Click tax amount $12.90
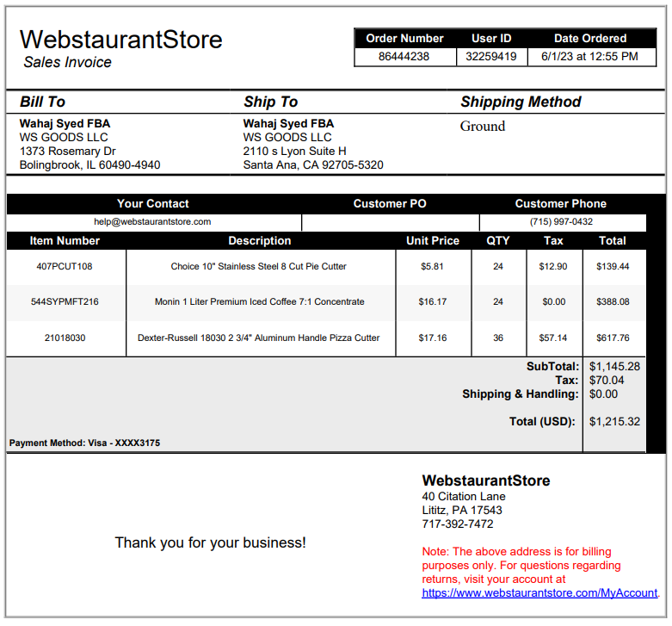Viewport: 672px width, 626px height. point(553,266)
